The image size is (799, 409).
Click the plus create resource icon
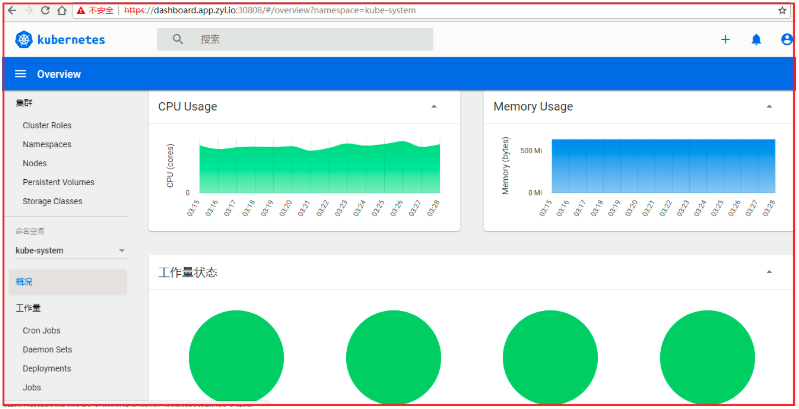(725, 40)
